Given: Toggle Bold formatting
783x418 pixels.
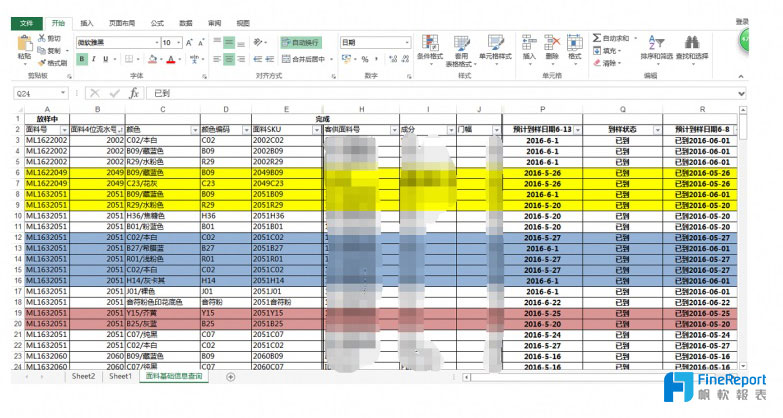Looking at the screenshot, I should tap(82, 59).
